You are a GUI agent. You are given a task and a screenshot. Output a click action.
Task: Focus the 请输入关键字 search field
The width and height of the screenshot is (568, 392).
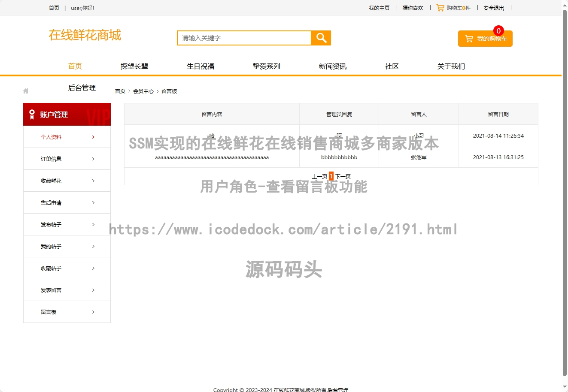[244, 38]
